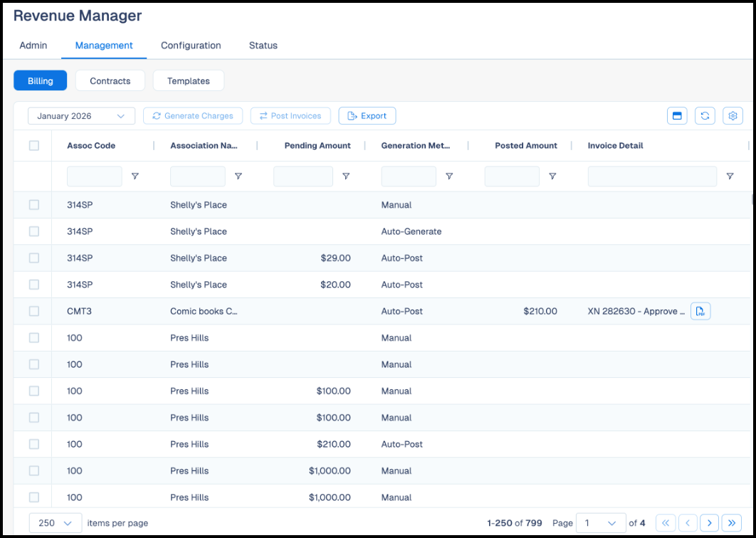Open the Status tab
The width and height of the screenshot is (756, 538).
263,46
